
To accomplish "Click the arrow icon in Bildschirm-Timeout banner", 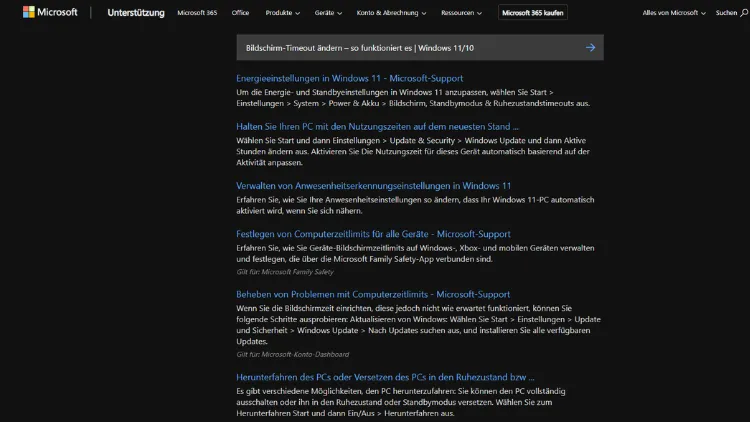I will click(590, 47).
